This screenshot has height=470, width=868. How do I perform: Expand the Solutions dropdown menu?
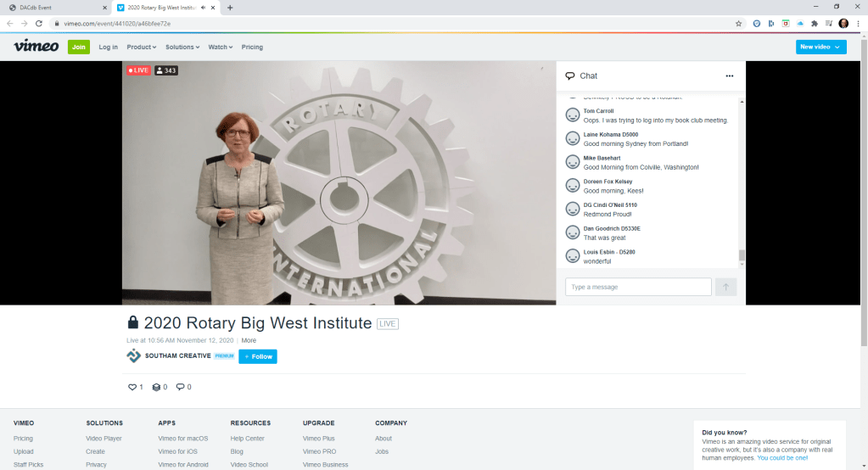coord(182,48)
